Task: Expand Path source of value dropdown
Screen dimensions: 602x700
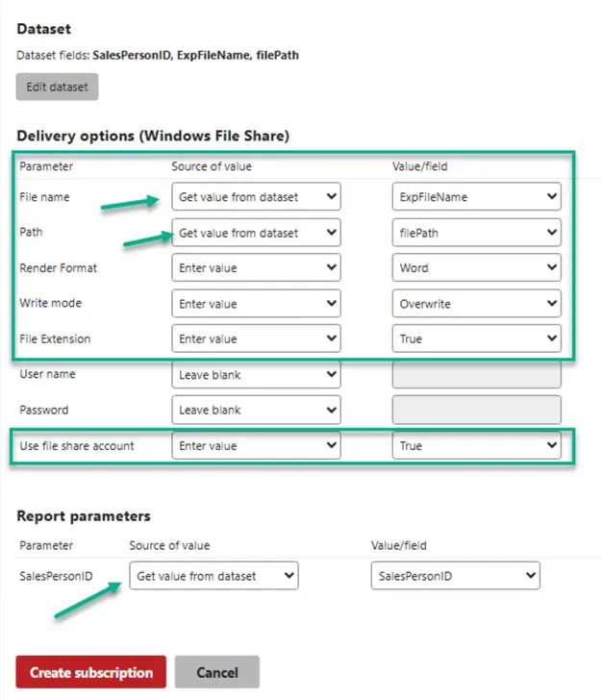Action: pos(256,233)
